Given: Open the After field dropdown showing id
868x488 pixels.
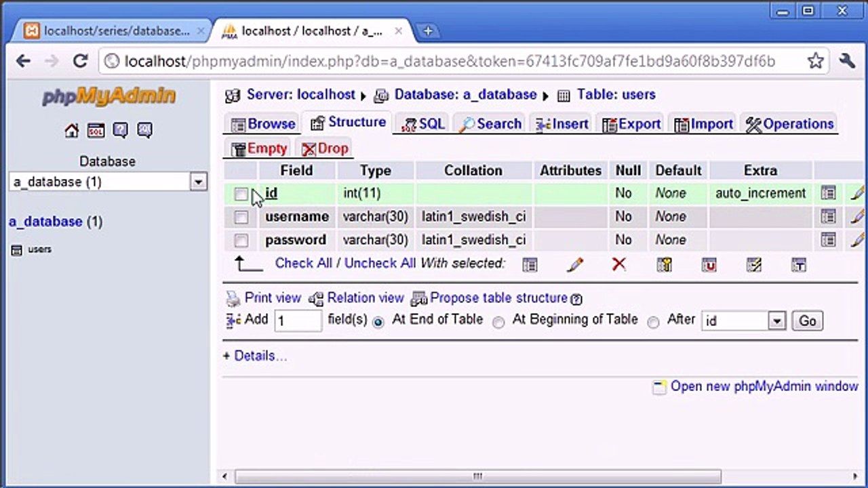Looking at the screenshot, I should point(743,321).
